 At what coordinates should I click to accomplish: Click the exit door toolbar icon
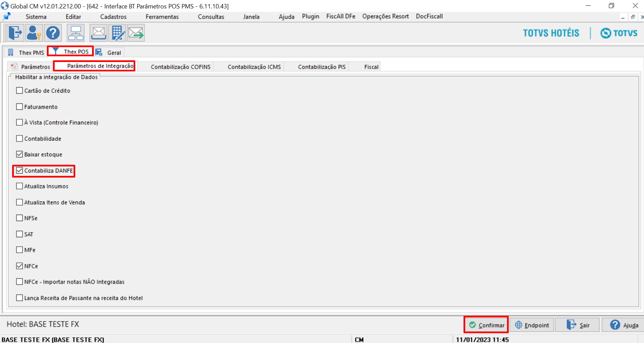(15, 33)
